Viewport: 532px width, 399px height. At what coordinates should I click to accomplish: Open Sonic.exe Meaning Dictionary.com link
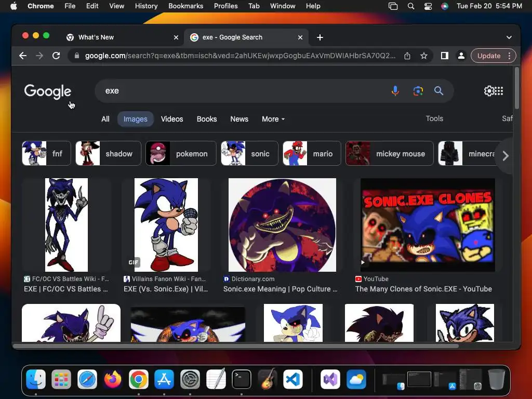[280, 289]
